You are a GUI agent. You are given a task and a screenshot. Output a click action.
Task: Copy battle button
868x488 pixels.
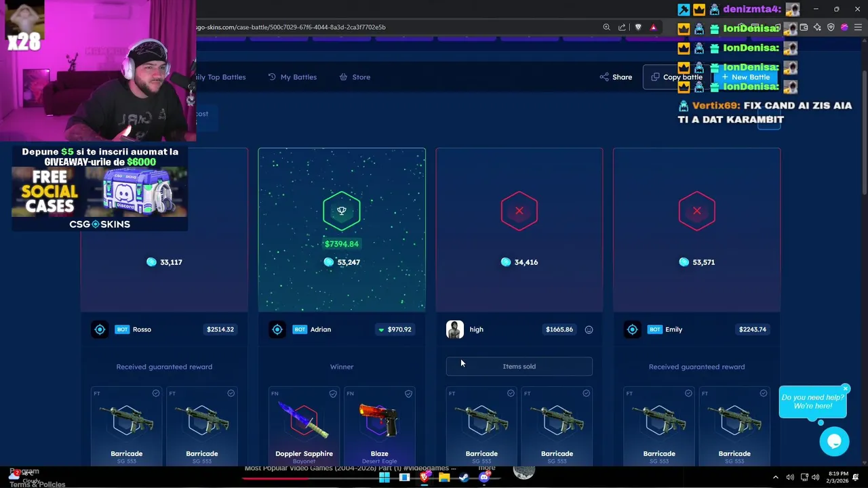pyautogui.click(x=676, y=77)
